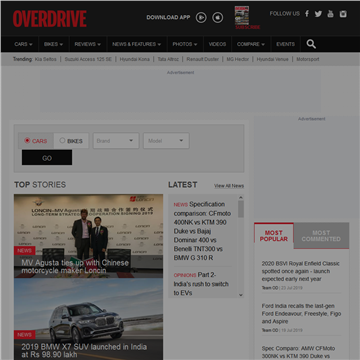
Task: Open the YouTube channel icon
Action: click(330, 14)
